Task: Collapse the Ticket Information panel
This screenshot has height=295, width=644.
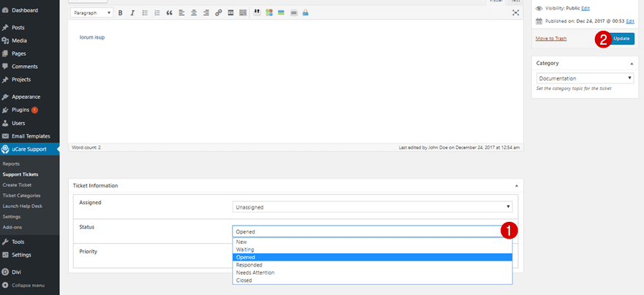Action: [516, 186]
